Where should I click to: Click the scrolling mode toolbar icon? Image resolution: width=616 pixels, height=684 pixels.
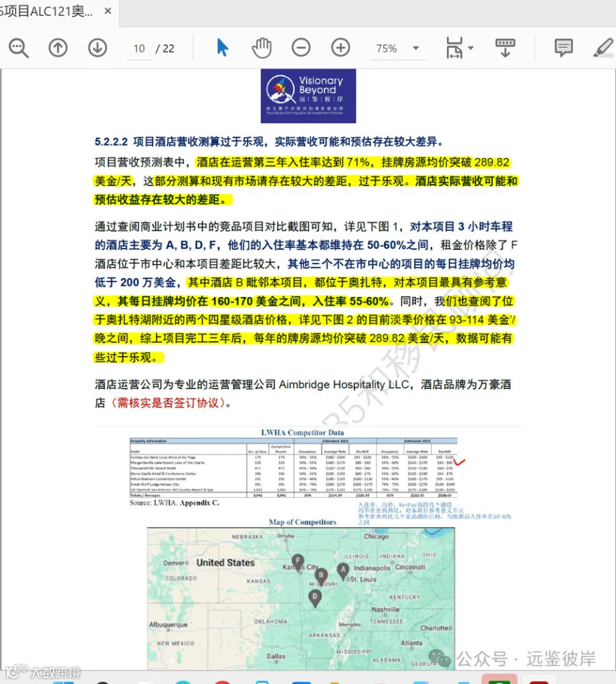click(505, 47)
